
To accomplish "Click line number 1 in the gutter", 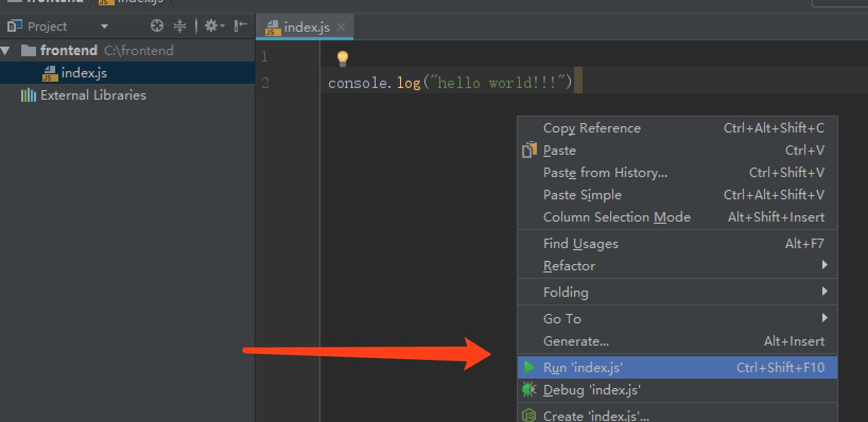I will [x=265, y=57].
